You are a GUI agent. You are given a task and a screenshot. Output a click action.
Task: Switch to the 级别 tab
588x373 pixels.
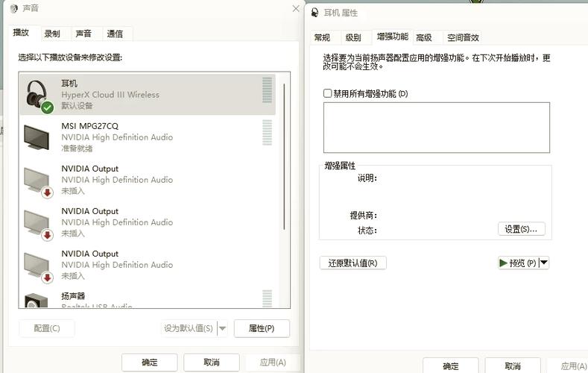point(353,37)
